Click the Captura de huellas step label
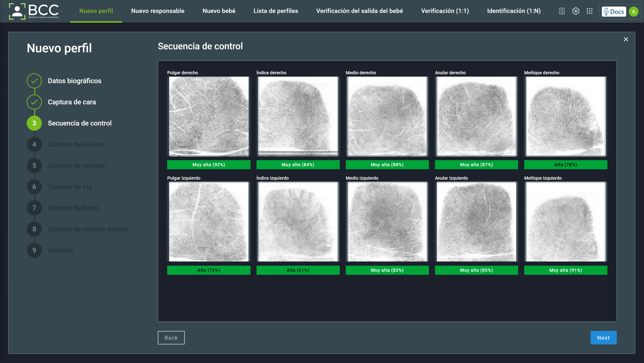This screenshot has width=644, height=363. click(76, 145)
